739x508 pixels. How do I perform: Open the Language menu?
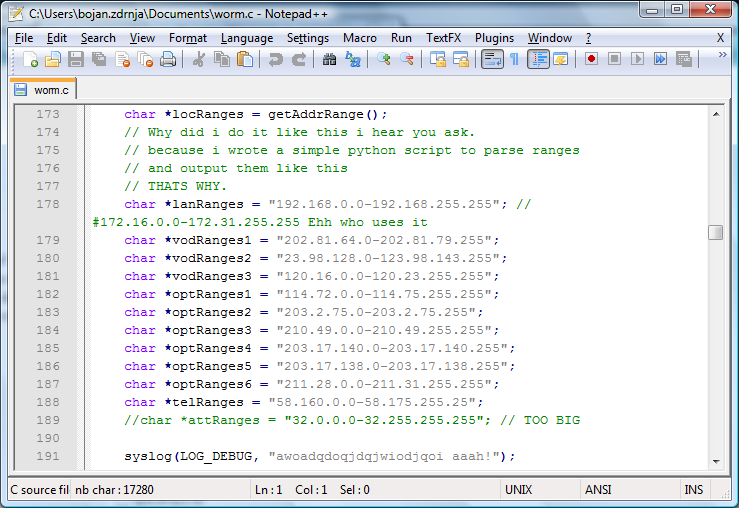246,38
